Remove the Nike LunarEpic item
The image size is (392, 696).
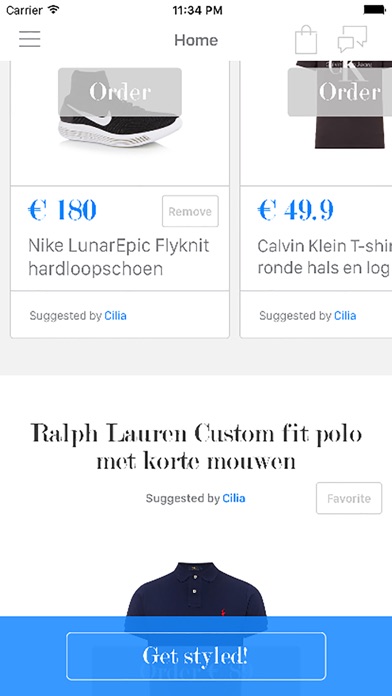click(190, 211)
